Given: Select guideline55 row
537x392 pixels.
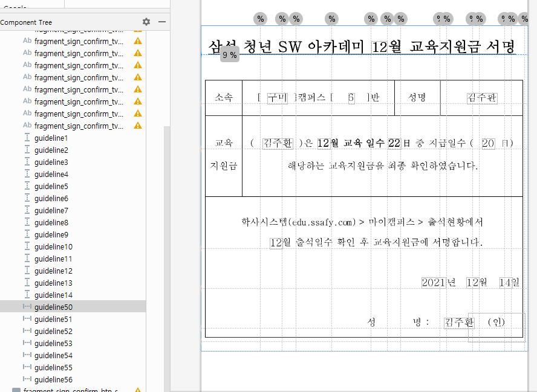Looking at the screenshot, I should pyautogui.click(x=73, y=367).
